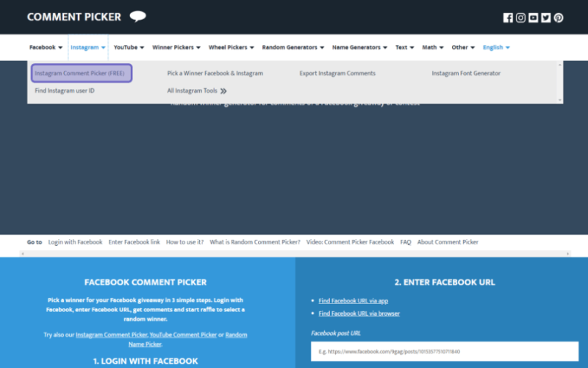Select Instagram Font Generator menu item

[466, 73]
